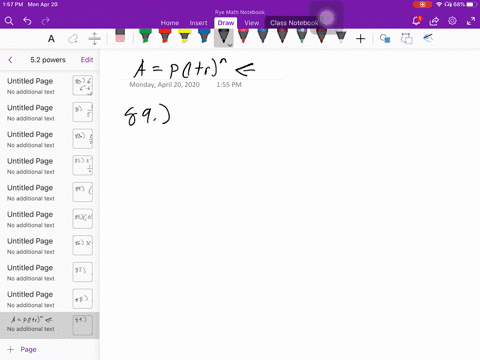This screenshot has width=480, height=360.
Task: Open the Draw tab
Action: click(x=226, y=23)
